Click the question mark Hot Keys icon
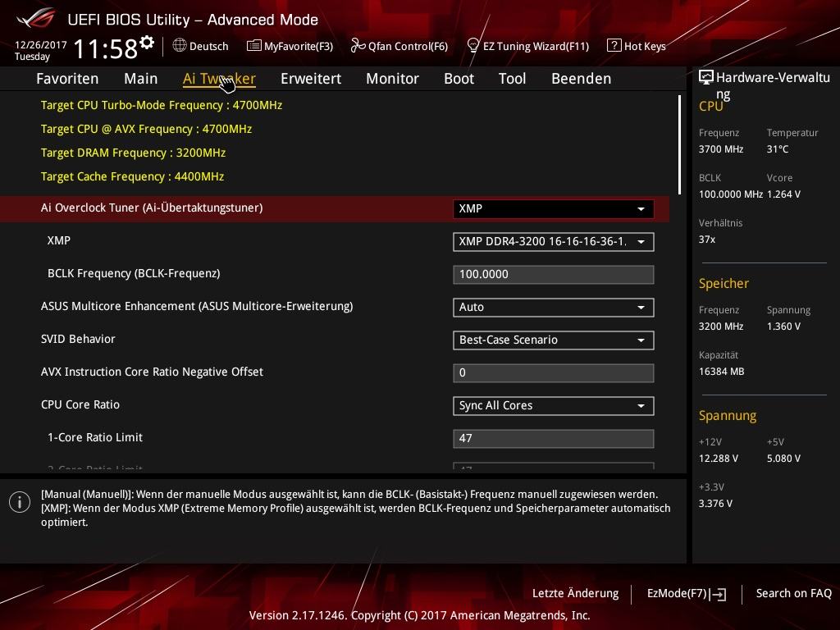 (x=614, y=46)
